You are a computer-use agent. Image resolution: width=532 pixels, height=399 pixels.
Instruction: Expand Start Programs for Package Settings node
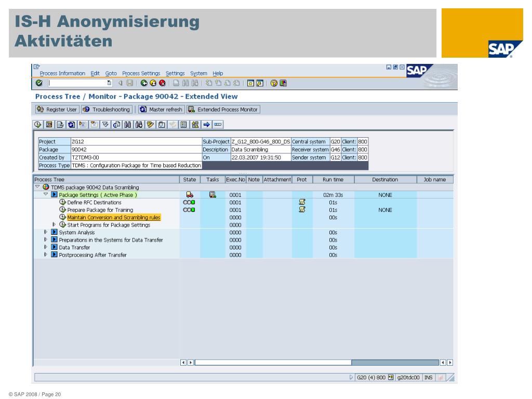coord(54,224)
